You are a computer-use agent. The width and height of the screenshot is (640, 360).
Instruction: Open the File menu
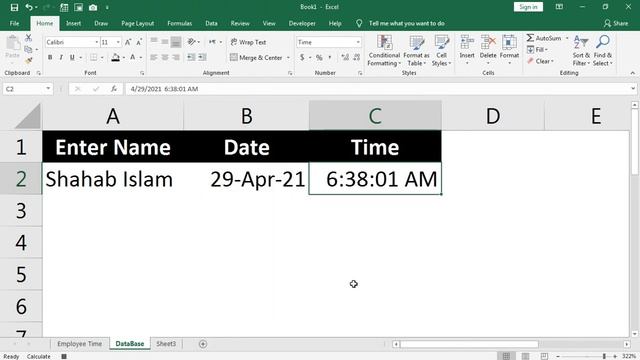coord(14,24)
